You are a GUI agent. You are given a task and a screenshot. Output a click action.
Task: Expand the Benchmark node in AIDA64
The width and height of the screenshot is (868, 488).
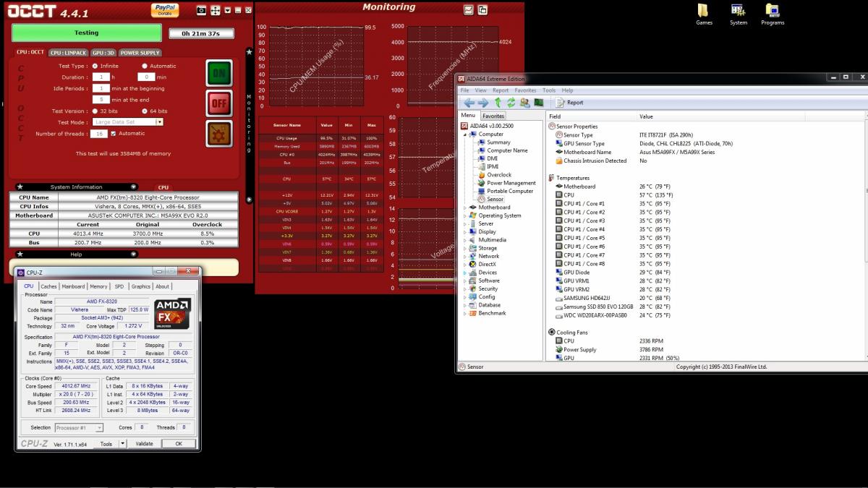click(465, 313)
